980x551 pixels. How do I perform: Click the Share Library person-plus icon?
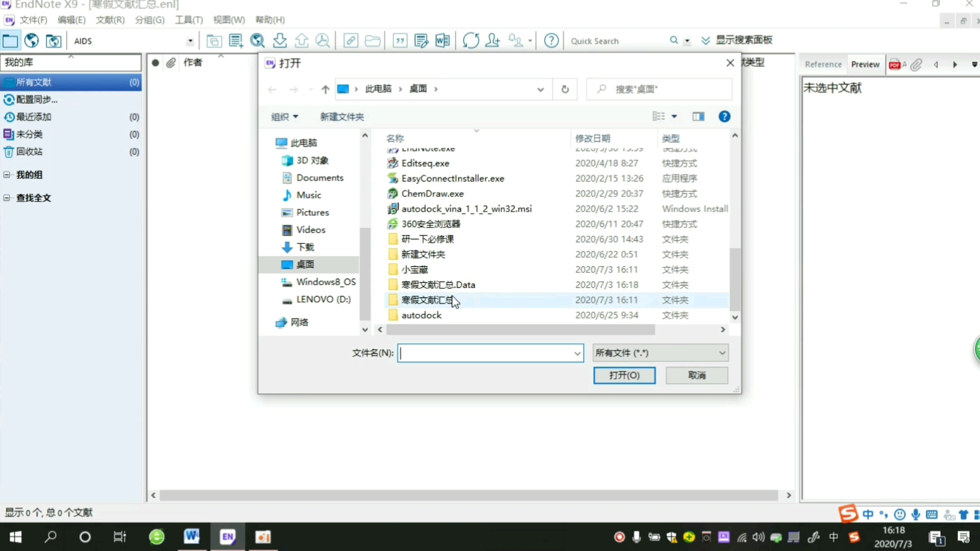(493, 40)
